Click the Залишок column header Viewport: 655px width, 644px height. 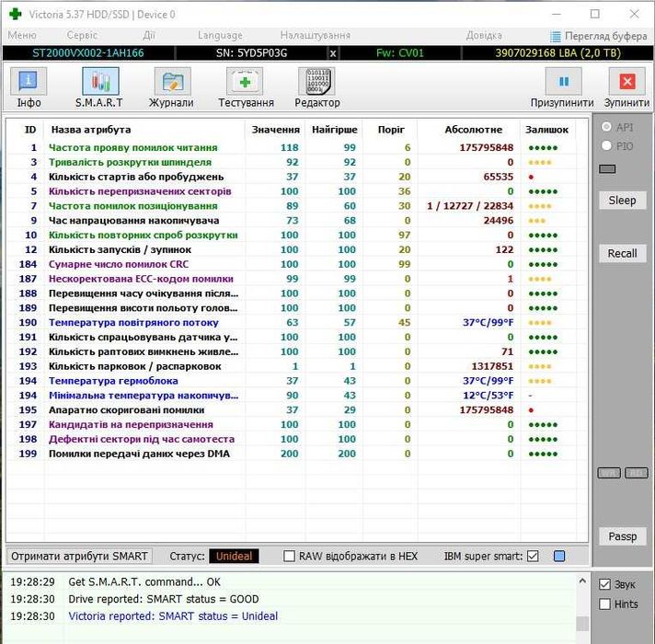coord(546,130)
